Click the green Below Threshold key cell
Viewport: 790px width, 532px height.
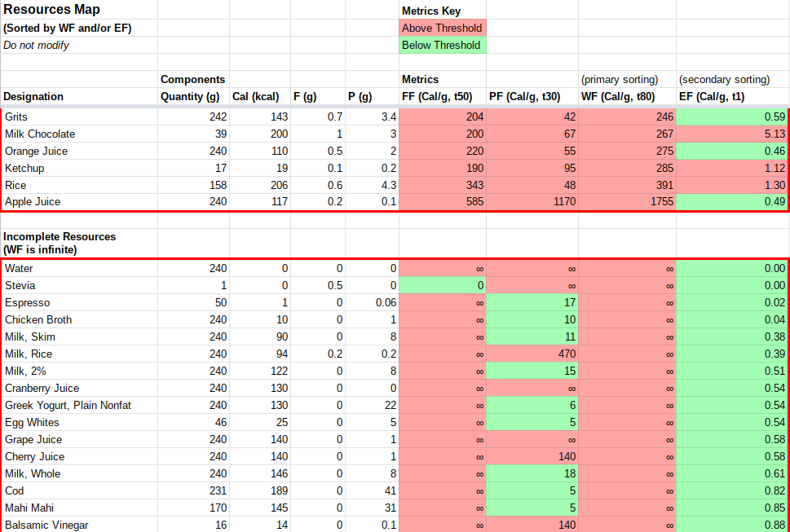click(x=441, y=45)
